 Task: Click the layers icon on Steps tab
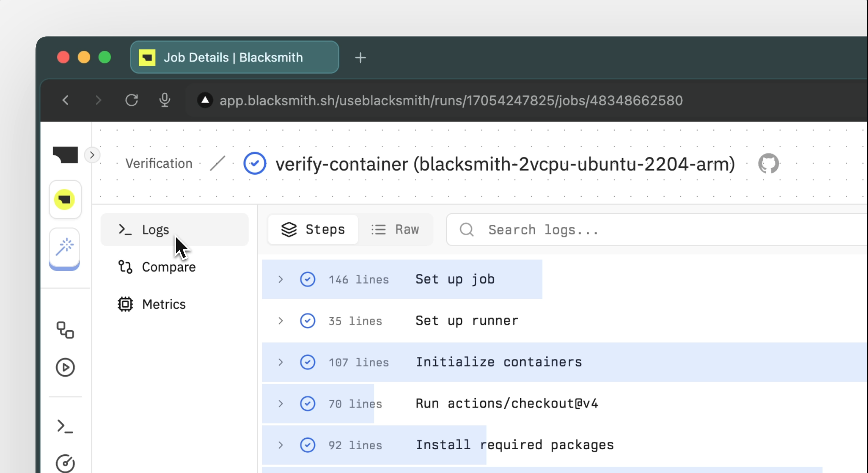pos(289,229)
